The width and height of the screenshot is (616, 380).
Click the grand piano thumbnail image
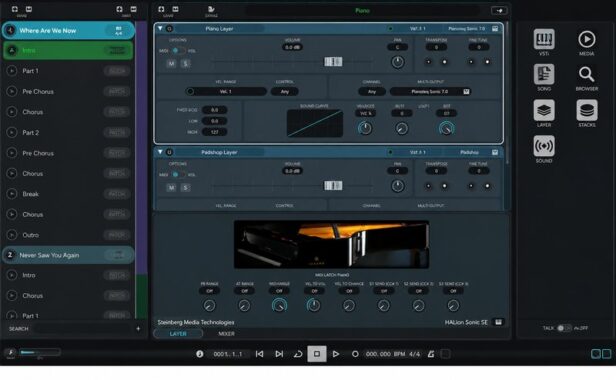(x=331, y=244)
